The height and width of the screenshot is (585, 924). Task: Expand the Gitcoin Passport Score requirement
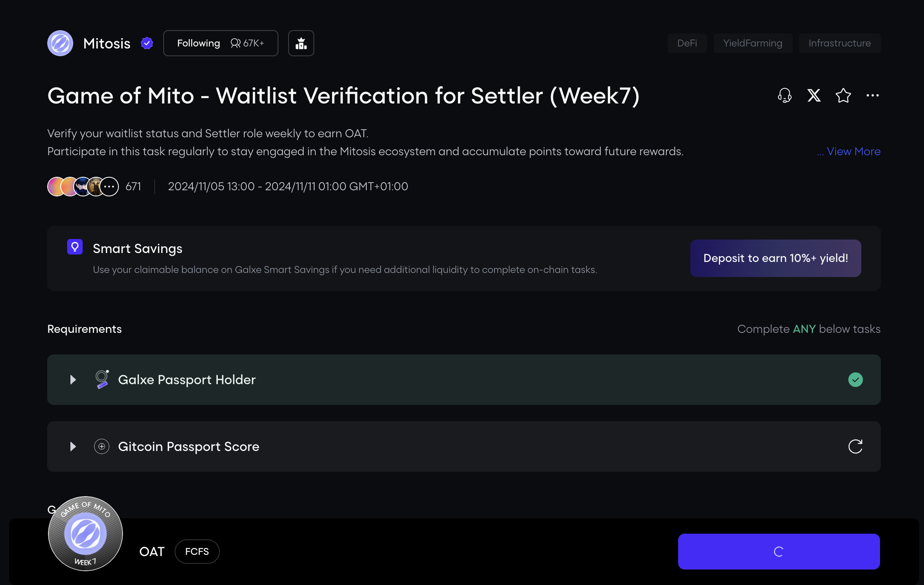73,446
